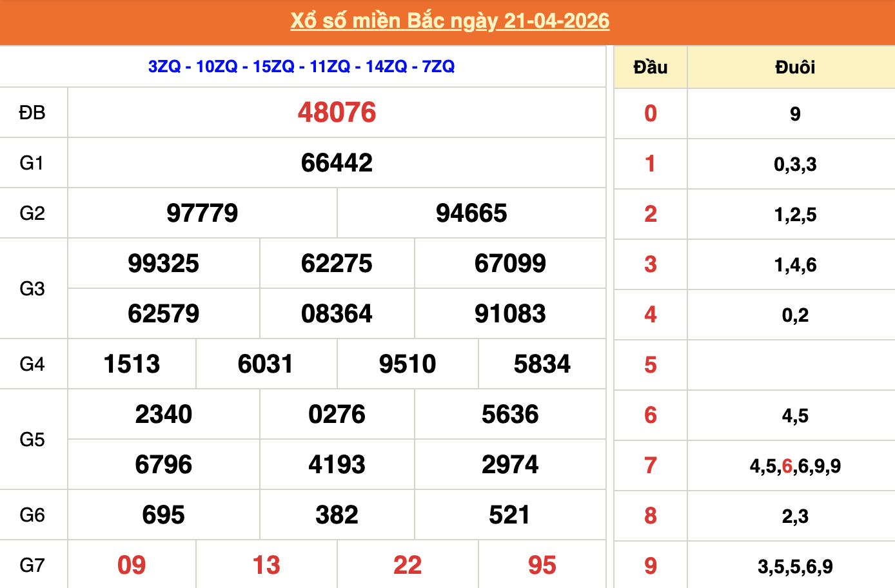The height and width of the screenshot is (588, 895).
Task: Select the G6 number 382
Action: click(x=337, y=515)
